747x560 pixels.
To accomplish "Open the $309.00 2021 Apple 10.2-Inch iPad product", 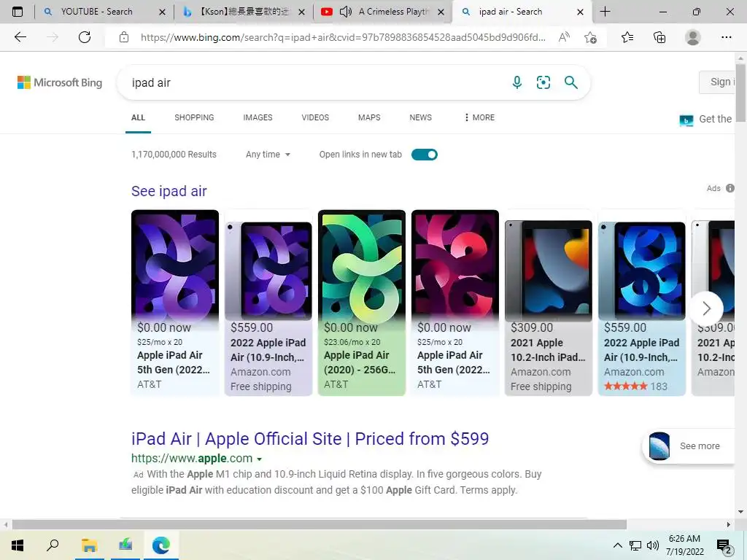I will (x=549, y=303).
